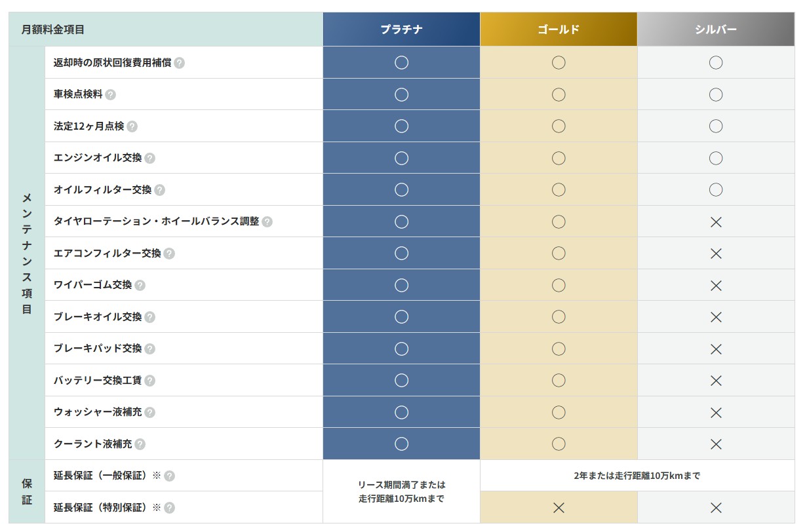Click question mark next to 法定12ヶ月点検
This screenshot has width=807, height=532.
point(132,126)
